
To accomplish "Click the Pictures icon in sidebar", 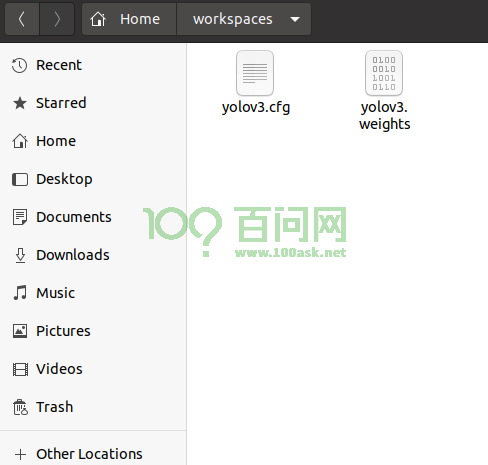I will point(20,331).
